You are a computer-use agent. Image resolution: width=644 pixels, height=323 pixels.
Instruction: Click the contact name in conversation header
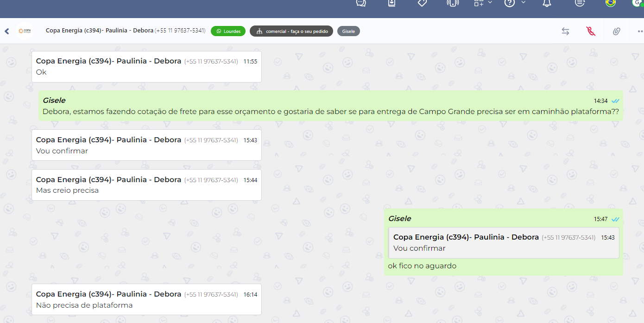point(99,31)
